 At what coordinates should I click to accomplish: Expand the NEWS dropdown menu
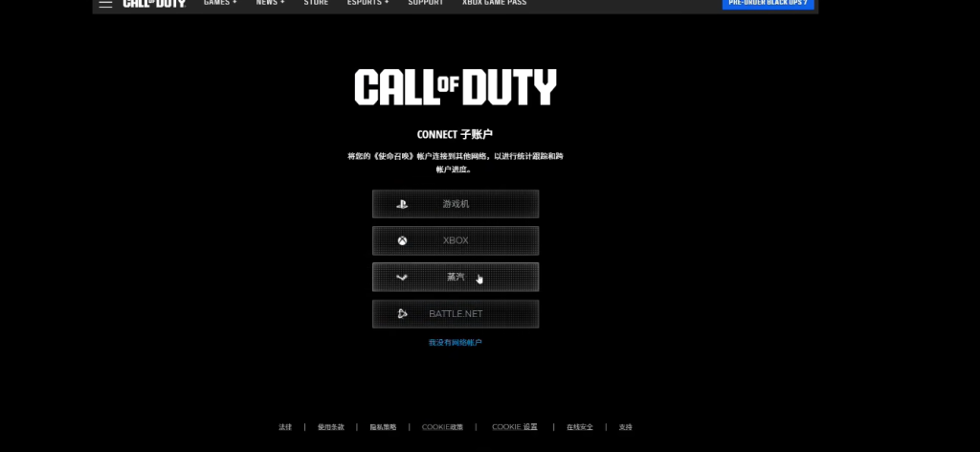point(270,3)
